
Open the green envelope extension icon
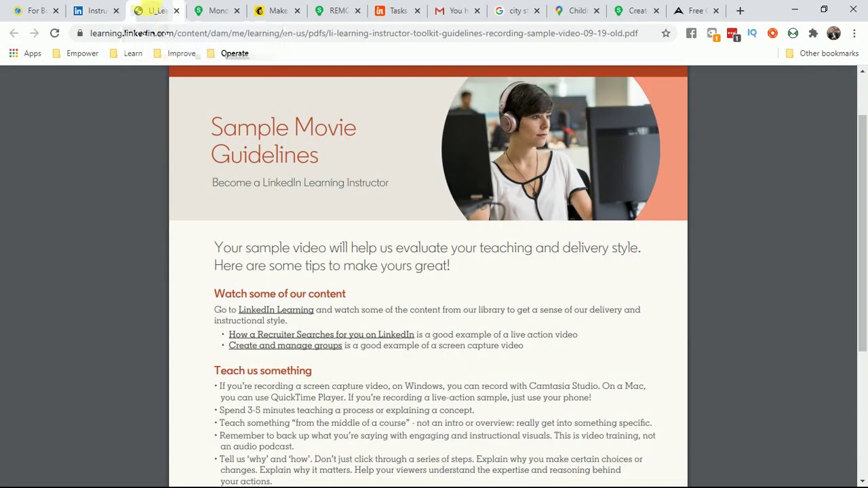point(793,33)
